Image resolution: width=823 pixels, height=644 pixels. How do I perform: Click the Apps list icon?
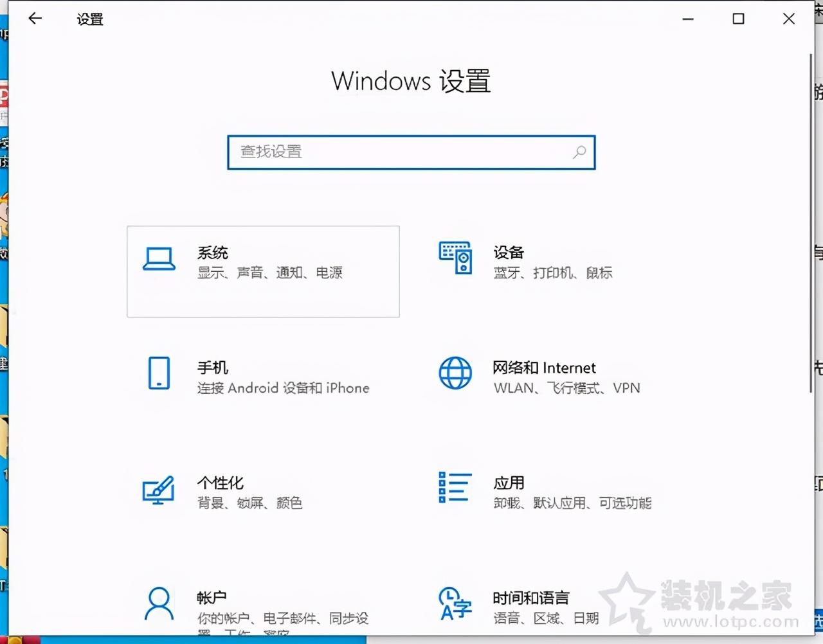click(455, 487)
